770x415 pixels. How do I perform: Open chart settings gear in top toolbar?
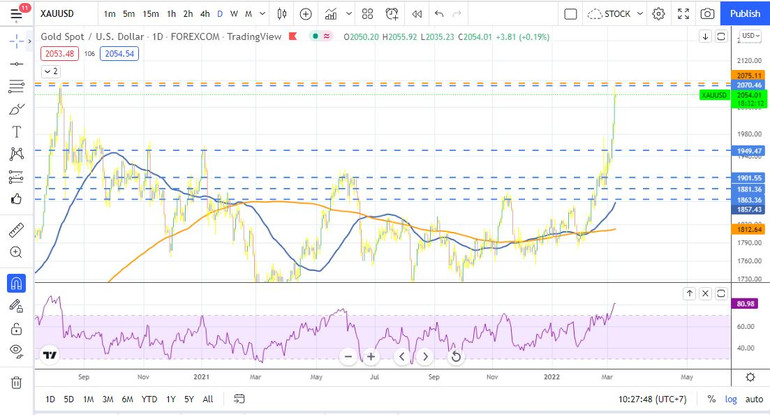coord(658,14)
